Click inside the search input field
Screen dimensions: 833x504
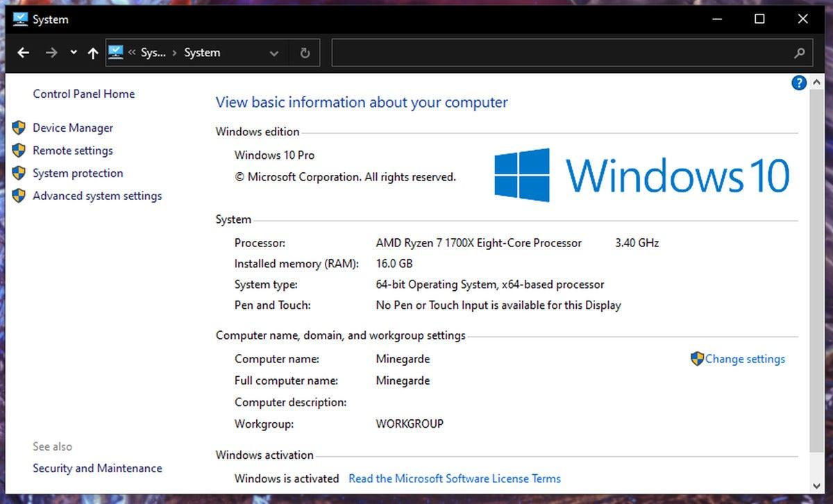click(x=555, y=53)
